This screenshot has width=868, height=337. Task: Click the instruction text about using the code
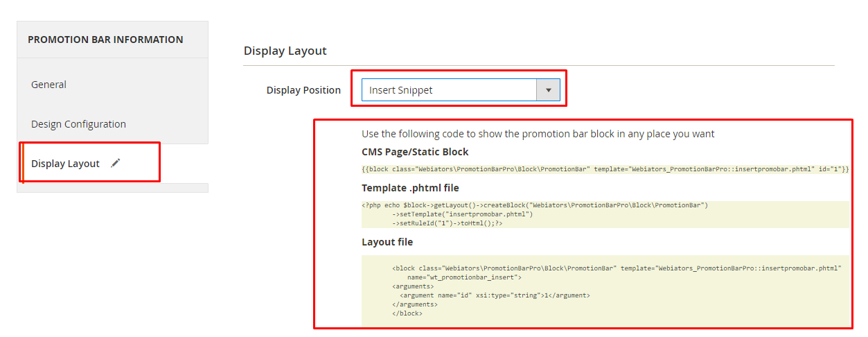[x=538, y=134]
